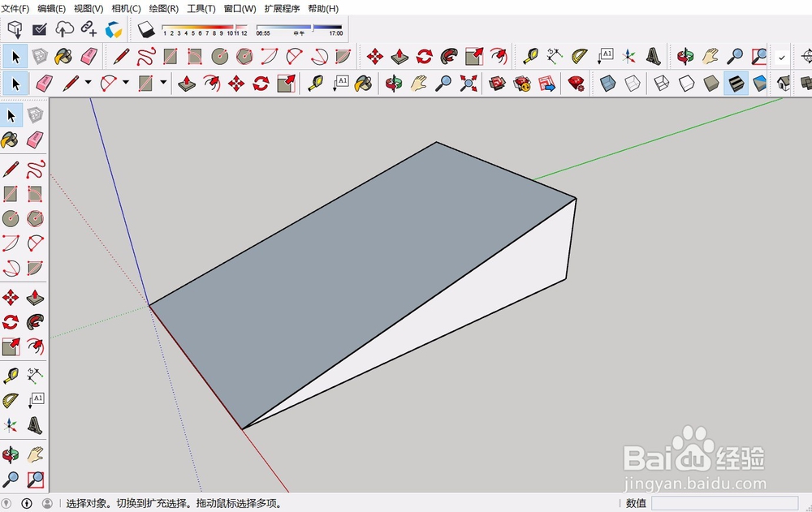The width and height of the screenshot is (812, 512).
Task: Select Zoom Window tool in left vertical toolbar
Action: click(35, 480)
